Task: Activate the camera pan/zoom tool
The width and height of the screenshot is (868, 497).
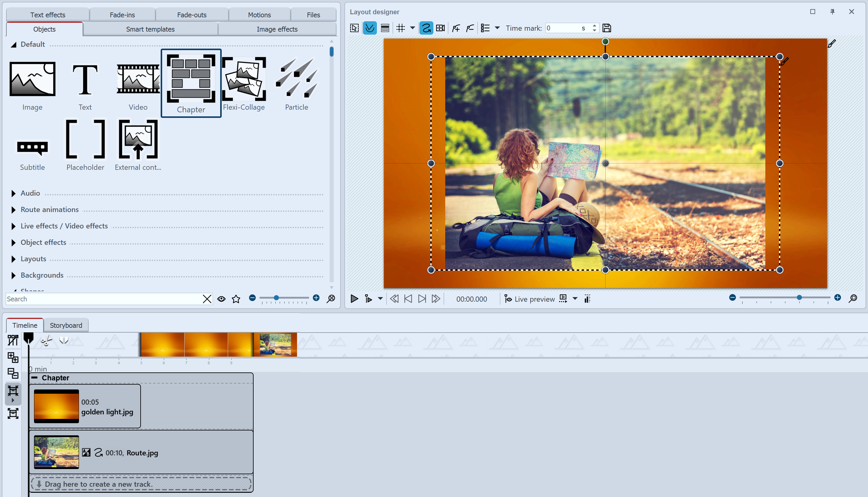Action: (x=440, y=28)
